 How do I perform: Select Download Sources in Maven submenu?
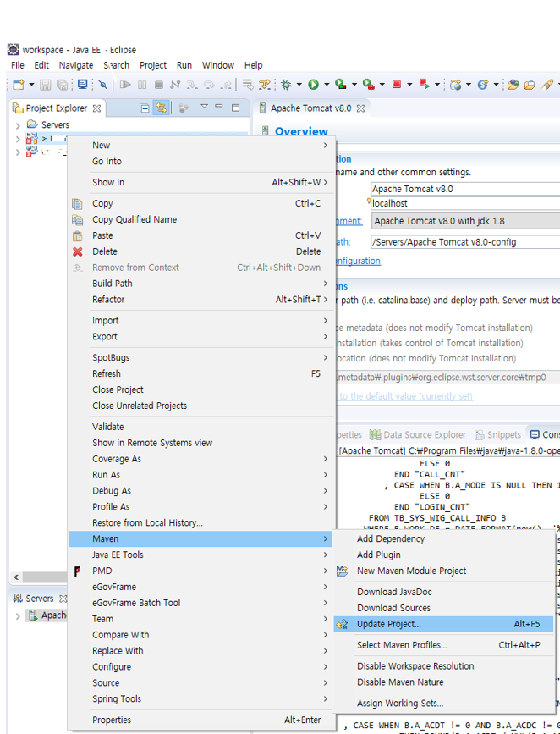(x=443, y=608)
